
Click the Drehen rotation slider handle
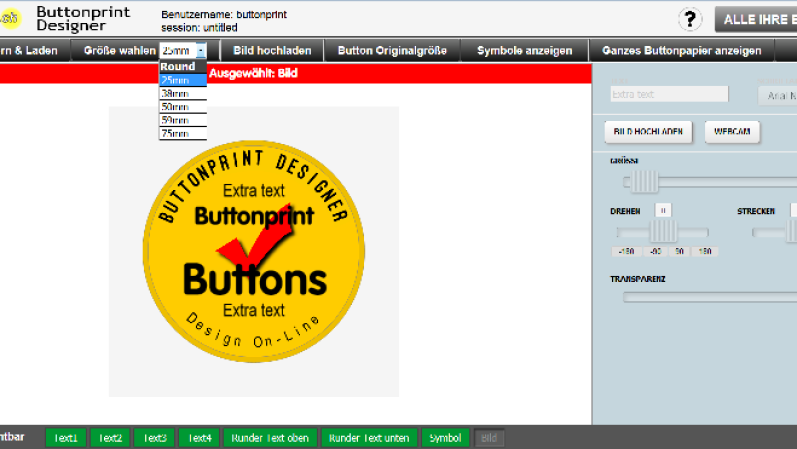coord(658,232)
